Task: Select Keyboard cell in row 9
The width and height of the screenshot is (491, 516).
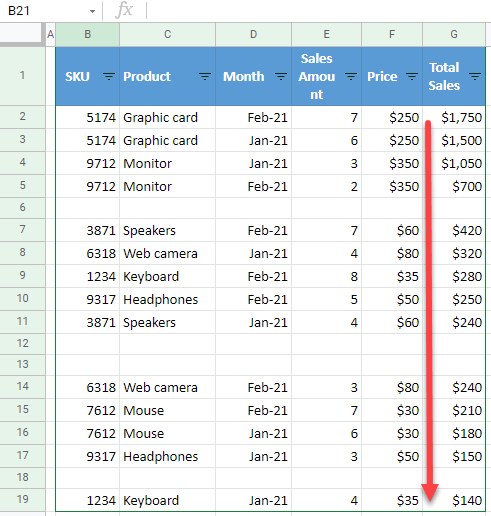Action: tap(167, 276)
